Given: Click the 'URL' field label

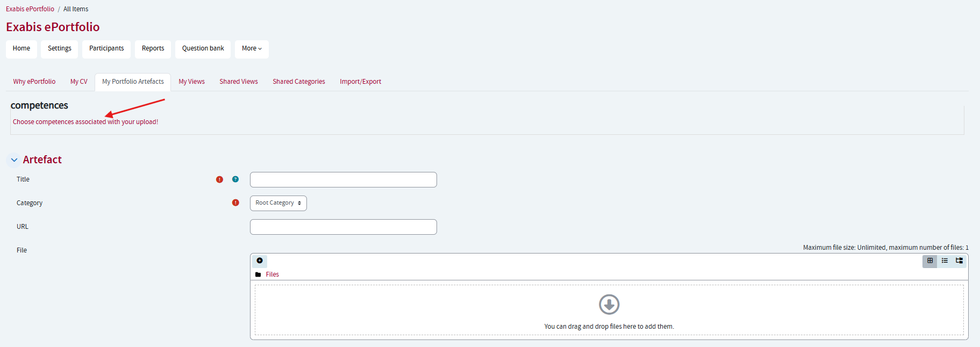Looking at the screenshot, I should pos(23,227).
